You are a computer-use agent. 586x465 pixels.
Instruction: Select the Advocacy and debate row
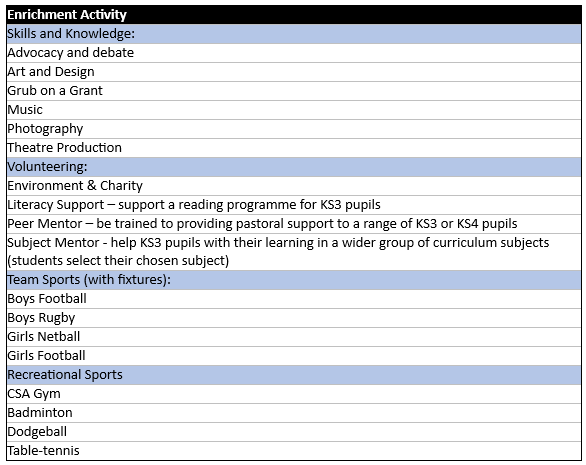click(x=294, y=53)
